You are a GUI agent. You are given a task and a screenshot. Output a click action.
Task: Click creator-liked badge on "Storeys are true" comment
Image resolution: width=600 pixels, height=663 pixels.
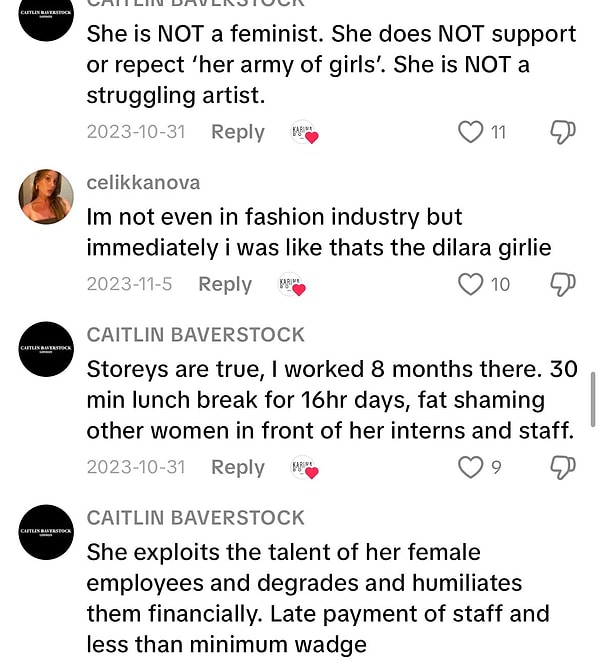pos(304,468)
